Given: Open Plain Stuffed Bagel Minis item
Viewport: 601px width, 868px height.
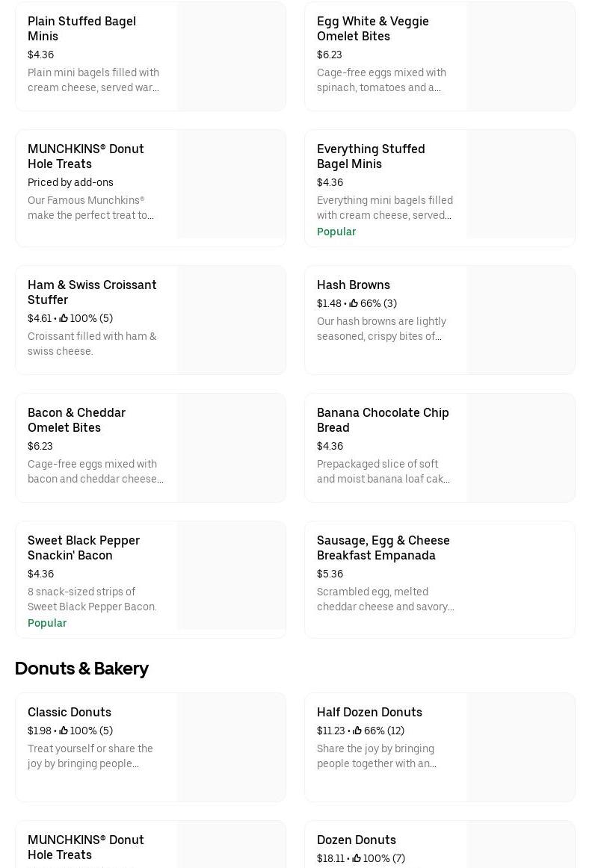Looking at the screenshot, I should pyautogui.click(x=81, y=28).
